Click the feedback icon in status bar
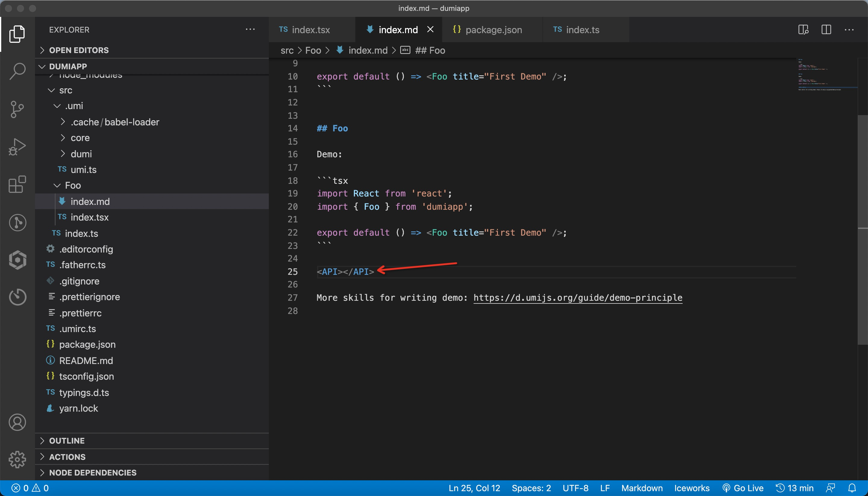The image size is (868, 496). coord(831,488)
